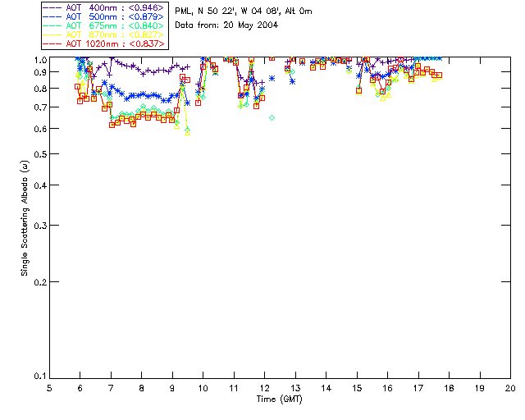The height and width of the screenshot is (420, 525).
Task: Click the y-axis tick label 0.5
Action: pyautogui.click(x=40, y=154)
